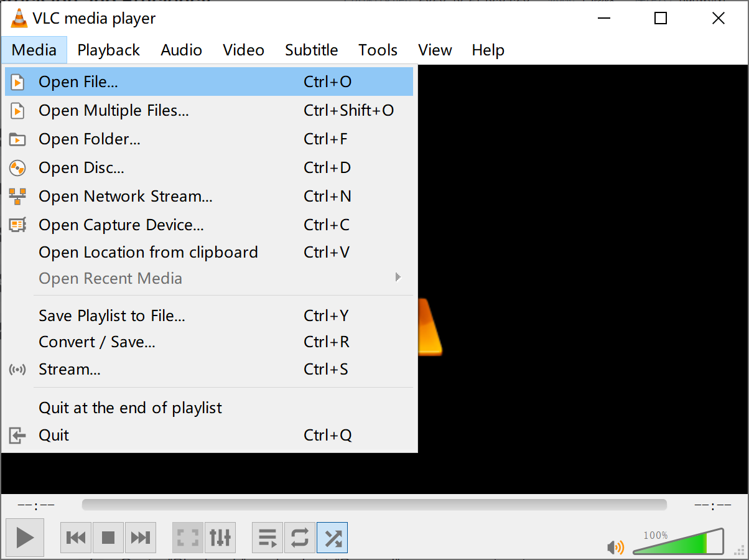Image resolution: width=749 pixels, height=560 pixels.
Task: Click the Open Network Stream icon
Action: pyautogui.click(x=17, y=196)
